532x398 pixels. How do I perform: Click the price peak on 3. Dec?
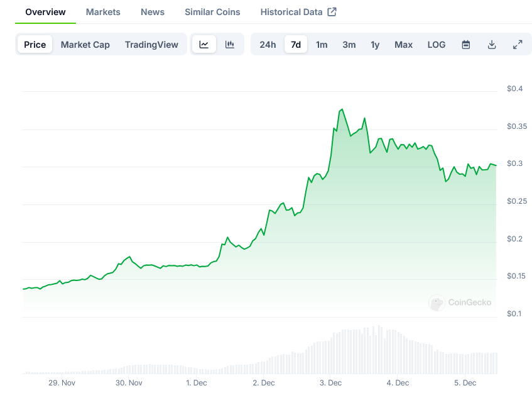pyautogui.click(x=341, y=109)
